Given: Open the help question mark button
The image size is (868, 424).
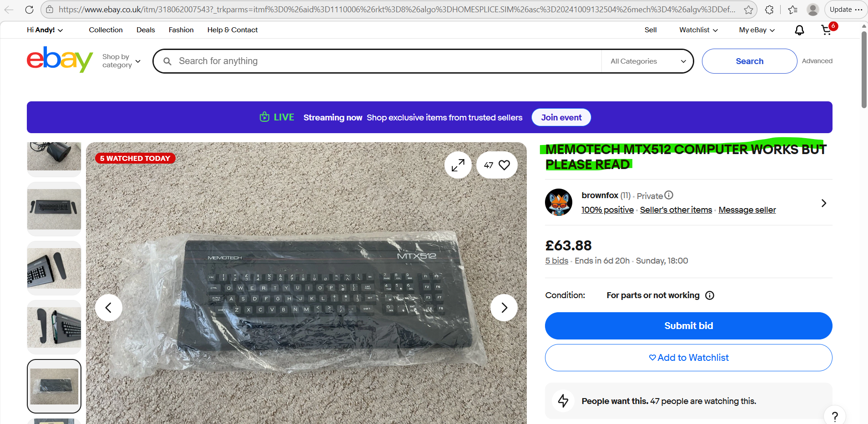Looking at the screenshot, I should pos(834,416).
